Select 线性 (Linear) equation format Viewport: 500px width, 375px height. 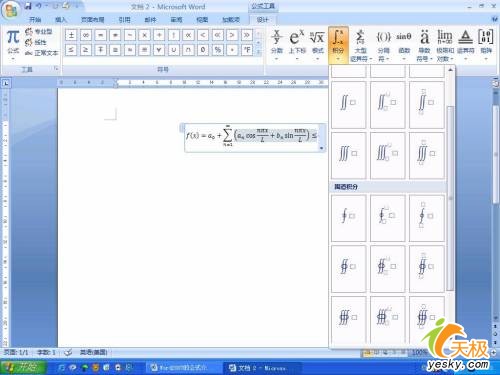[36, 42]
